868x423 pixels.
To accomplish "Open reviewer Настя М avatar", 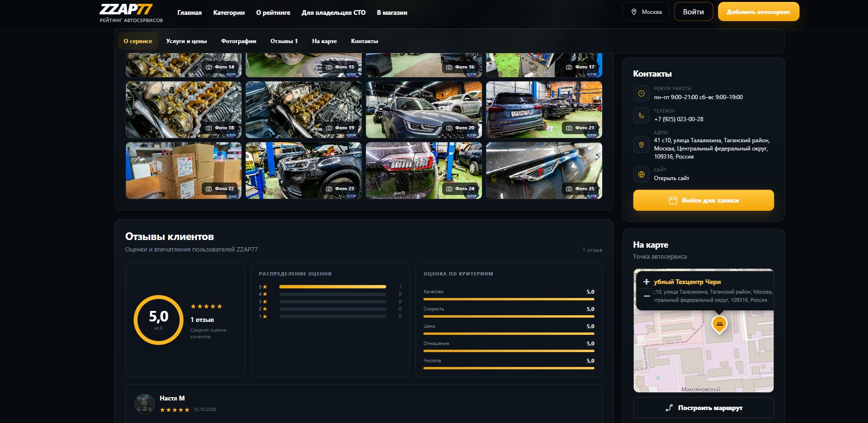I will click(145, 404).
